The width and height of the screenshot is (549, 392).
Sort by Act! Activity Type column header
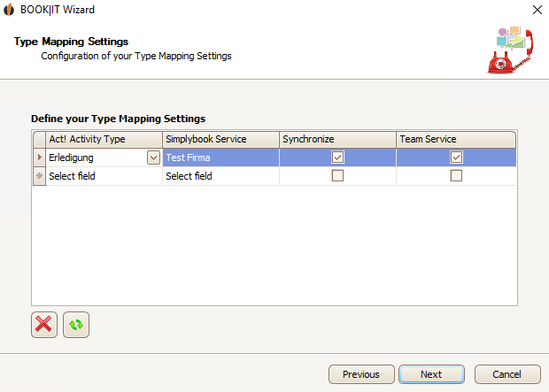click(104, 139)
